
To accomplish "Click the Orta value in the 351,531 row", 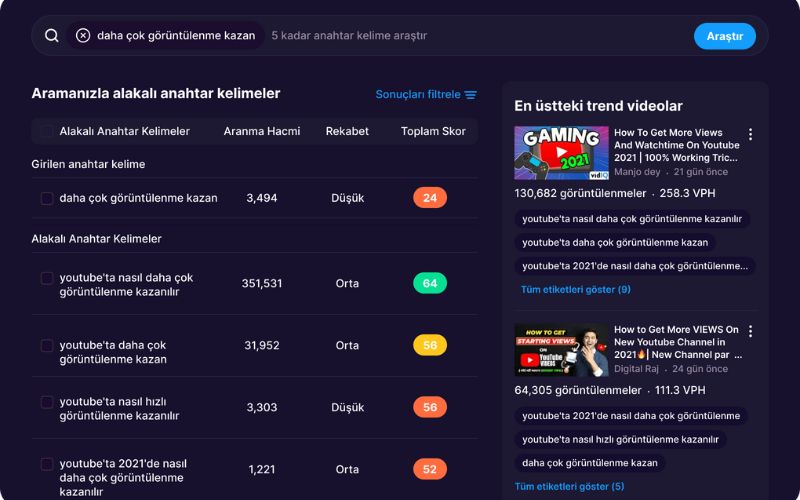I will (347, 283).
